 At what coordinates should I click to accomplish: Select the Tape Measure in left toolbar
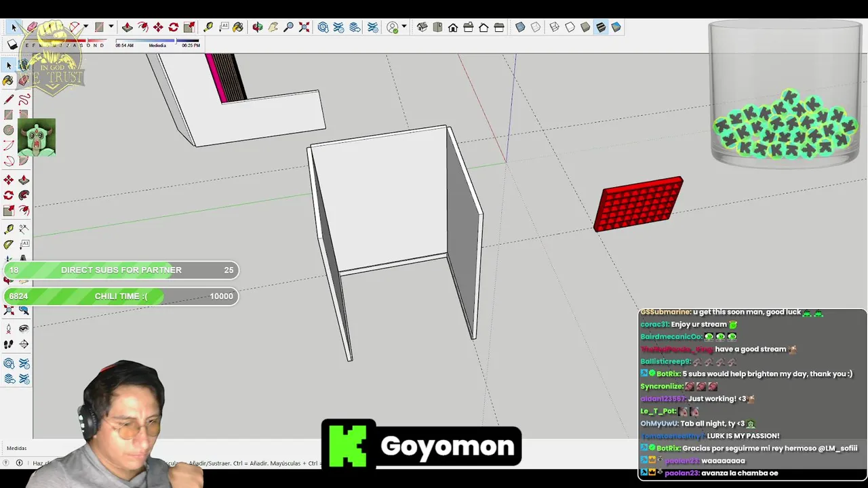[8, 229]
